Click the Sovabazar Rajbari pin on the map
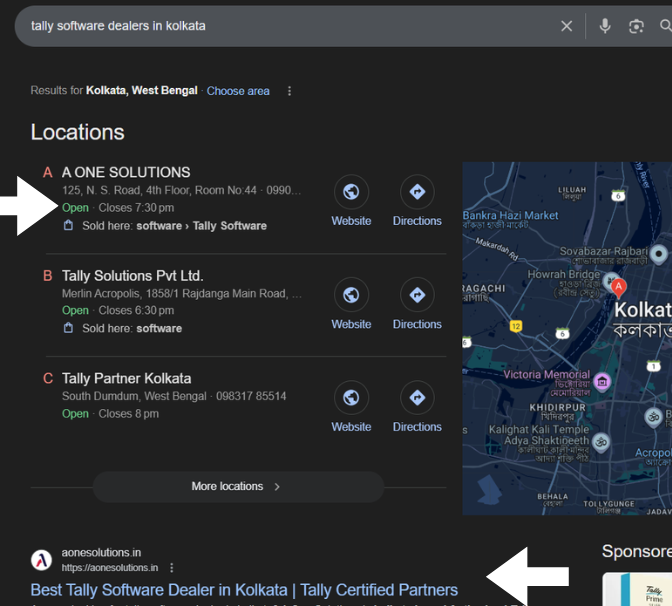The width and height of the screenshot is (672, 606). [x=659, y=254]
